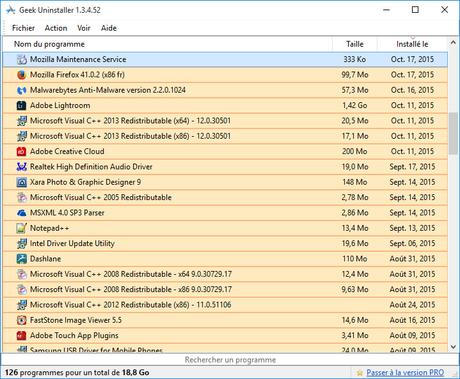Sort by the Taille column header
The height and width of the screenshot is (379, 460).
355,44
